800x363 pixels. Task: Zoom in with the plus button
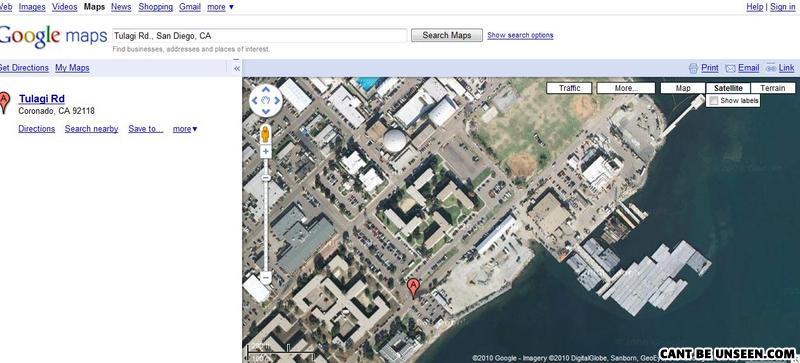265,152
